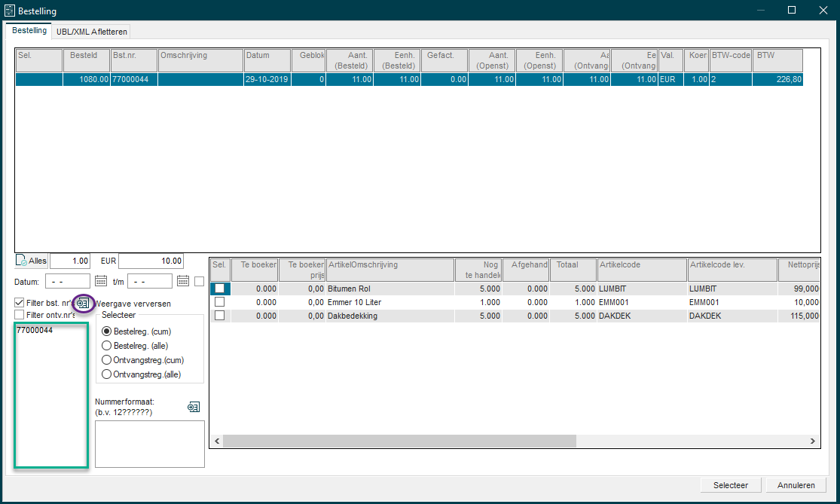This screenshot has height=504, width=840.
Task: Click the Dakbedekking description cell
Action: 390,316
